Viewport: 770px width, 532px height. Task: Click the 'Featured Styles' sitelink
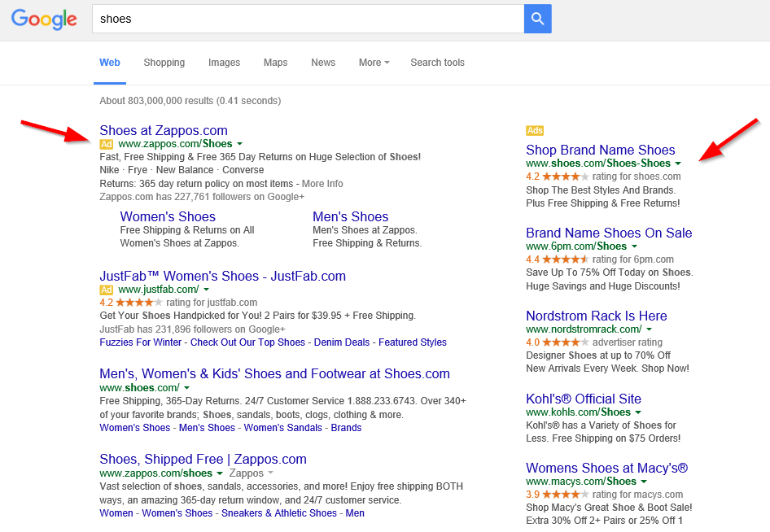pos(413,342)
